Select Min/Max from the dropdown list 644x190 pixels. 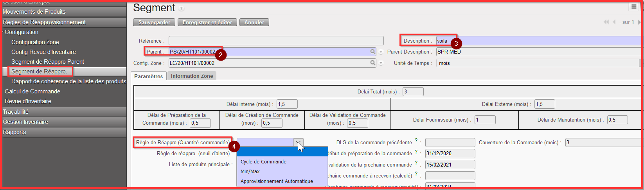(250, 172)
